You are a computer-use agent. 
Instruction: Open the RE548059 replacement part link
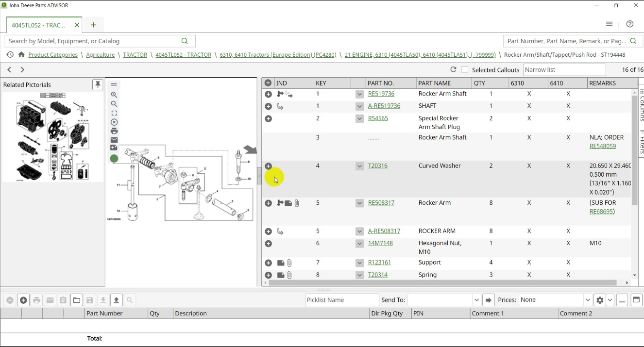tap(603, 146)
